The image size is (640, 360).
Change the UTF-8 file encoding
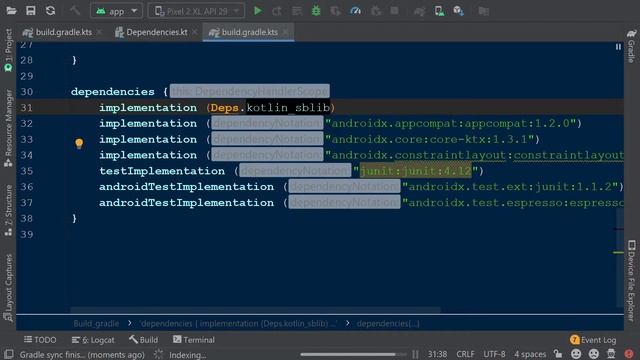[x=494, y=354]
